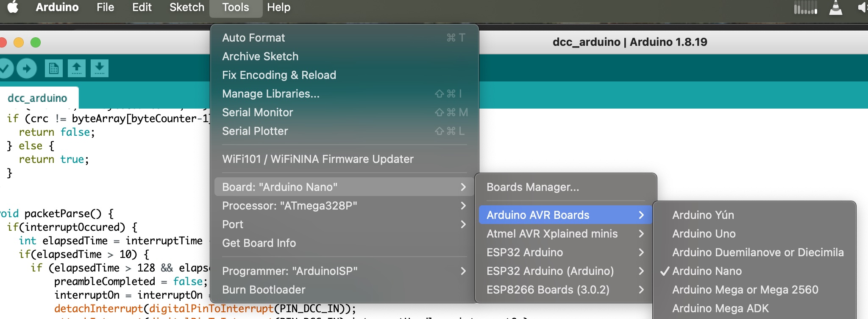Click the Verify checkmark toolbar button
Image resolution: width=868 pixels, height=319 pixels.
point(5,68)
